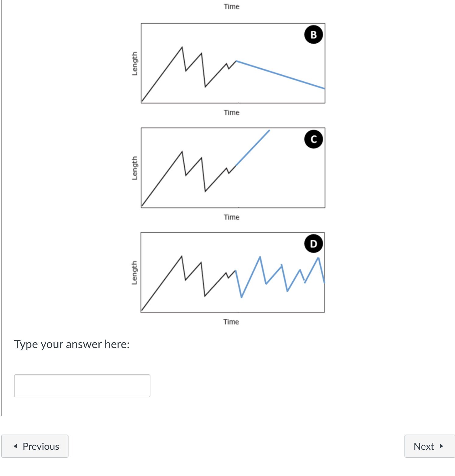Viewport: 455px width, 476px height.
Task: Click the Time label under graph C
Action: [231, 217]
